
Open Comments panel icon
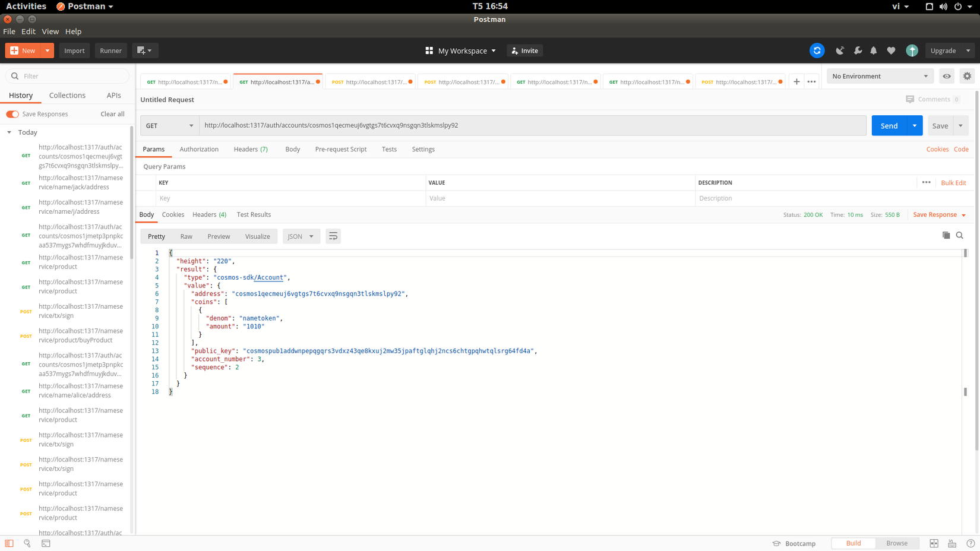tap(910, 99)
